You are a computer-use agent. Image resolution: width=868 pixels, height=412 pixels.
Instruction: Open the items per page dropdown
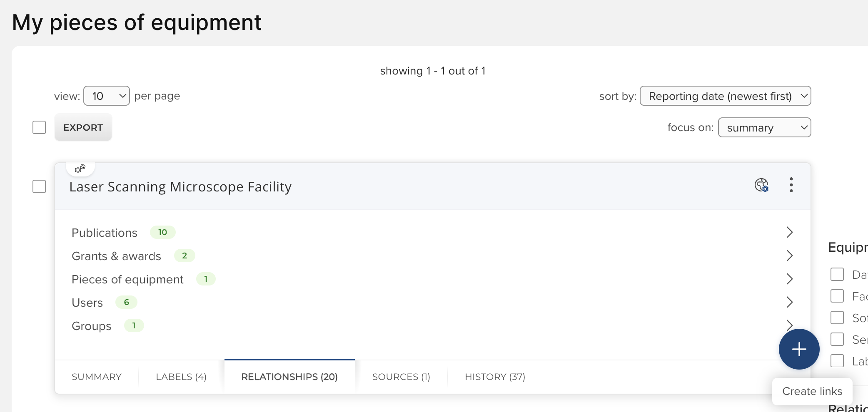coord(107,96)
